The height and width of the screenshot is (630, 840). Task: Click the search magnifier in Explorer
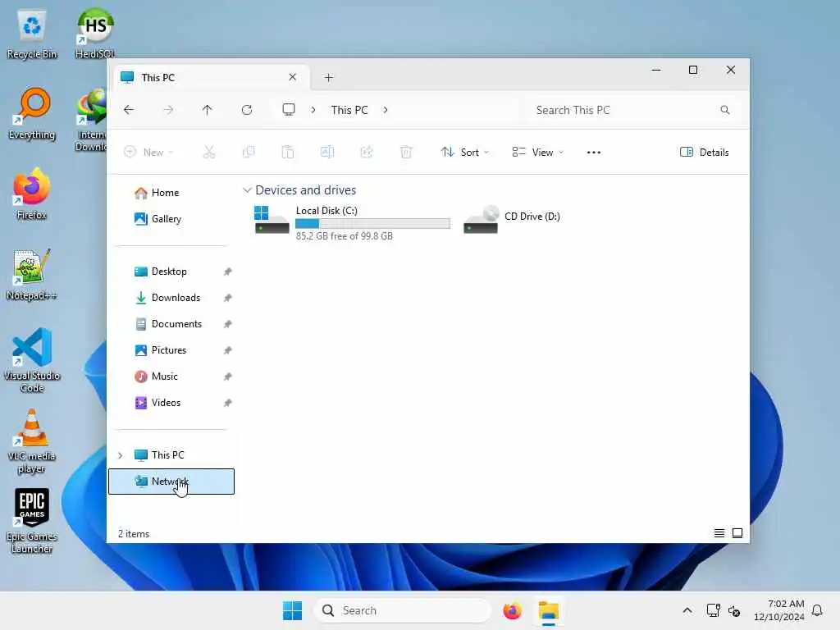point(725,110)
